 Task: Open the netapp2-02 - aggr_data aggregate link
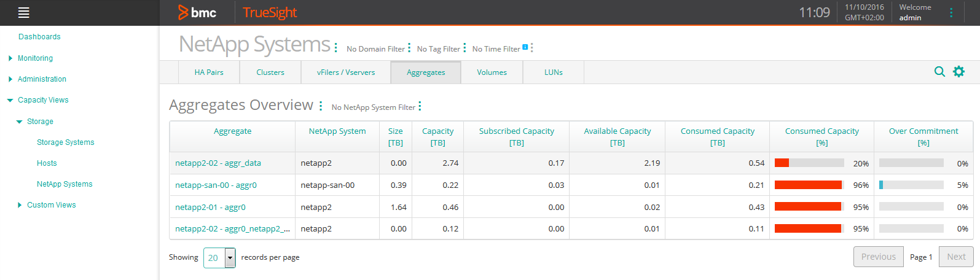(x=218, y=163)
